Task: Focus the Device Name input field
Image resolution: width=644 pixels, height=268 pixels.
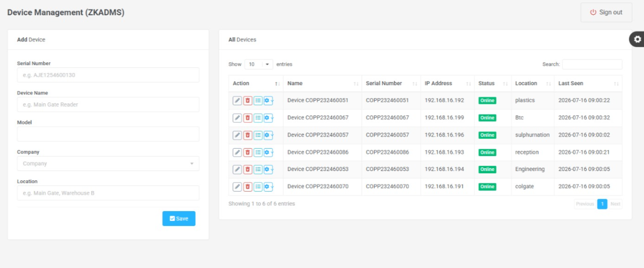Action: point(108,105)
